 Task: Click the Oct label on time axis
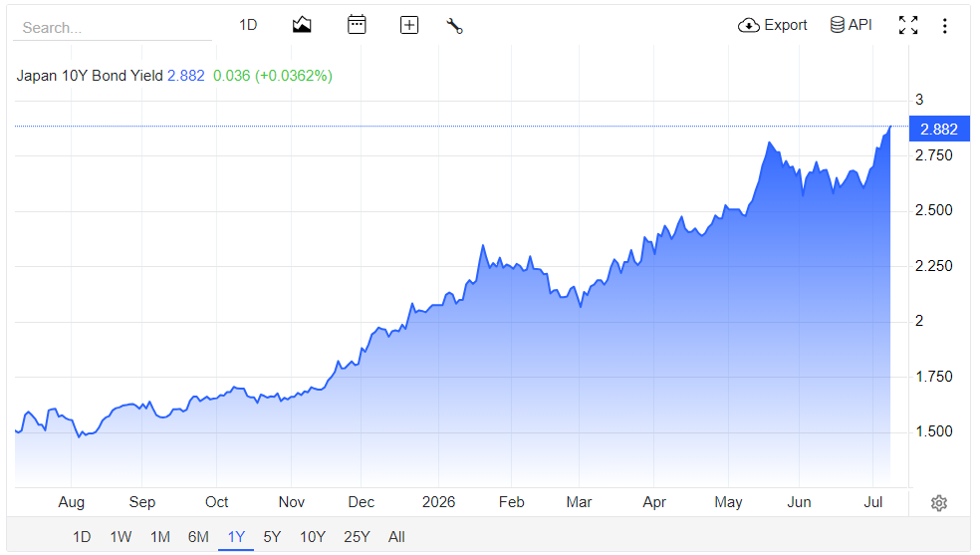217,502
